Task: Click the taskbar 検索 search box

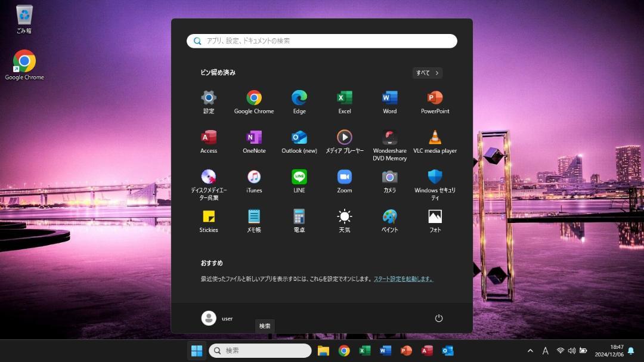Action: click(x=260, y=351)
